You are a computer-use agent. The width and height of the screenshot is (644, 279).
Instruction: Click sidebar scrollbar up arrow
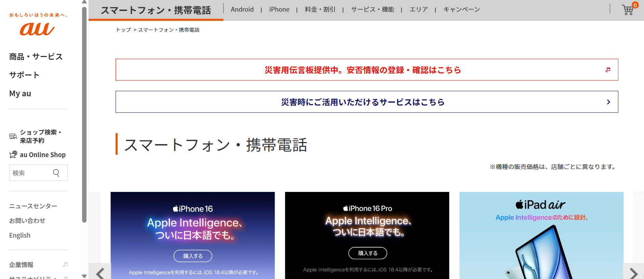tap(84, 2)
